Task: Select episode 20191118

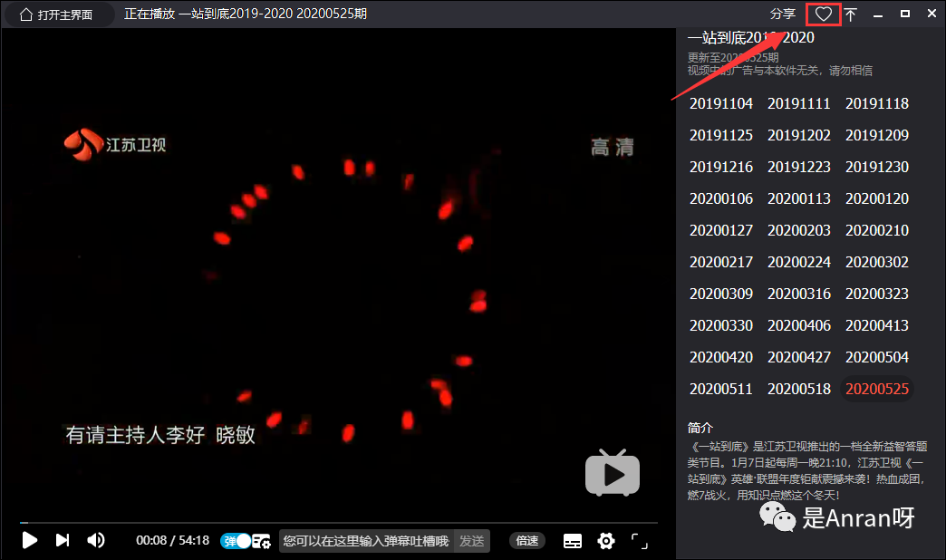Action: (x=876, y=104)
